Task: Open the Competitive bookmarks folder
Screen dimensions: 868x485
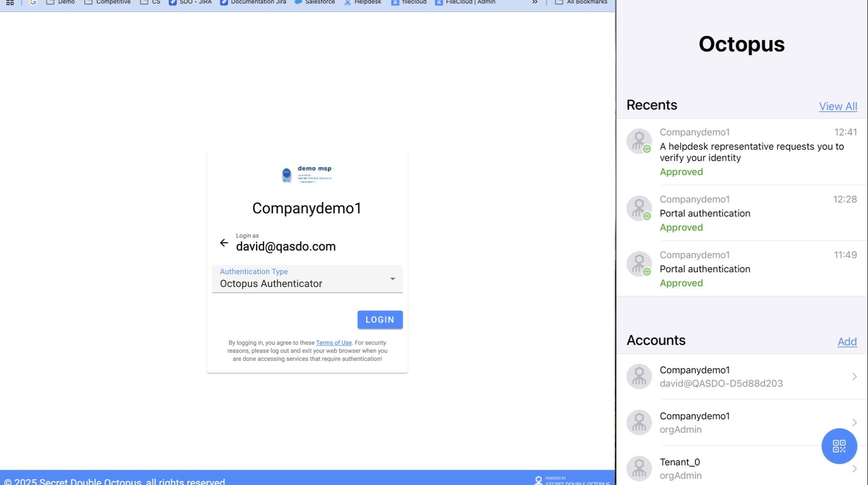Action: coord(107,3)
